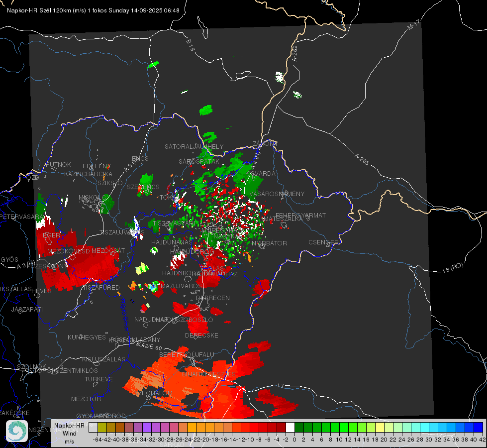The image size is (487, 448).
Task: Click the EDELÉNY city label
Action: [x=97, y=166]
